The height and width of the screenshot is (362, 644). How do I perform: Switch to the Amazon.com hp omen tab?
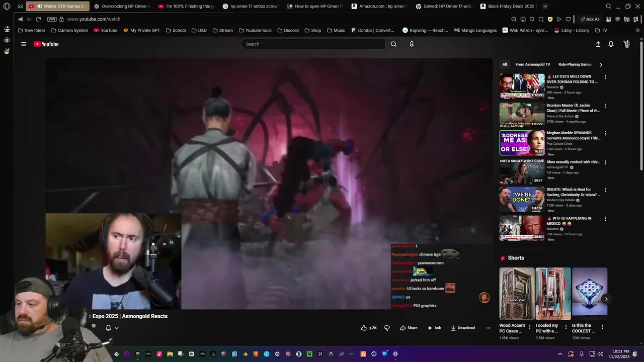pos(380,7)
